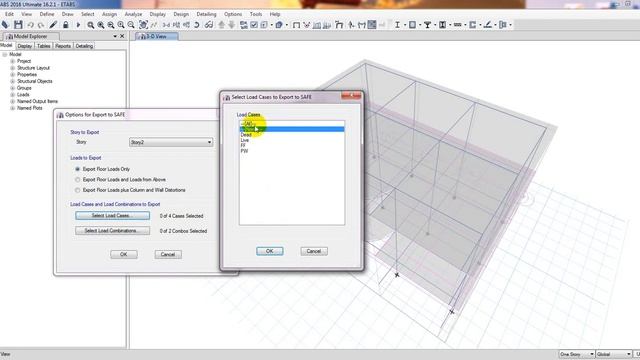The height and width of the screenshot is (360, 640).
Task: Click the Run Analysis play arrow
Action: click(x=78, y=25)
